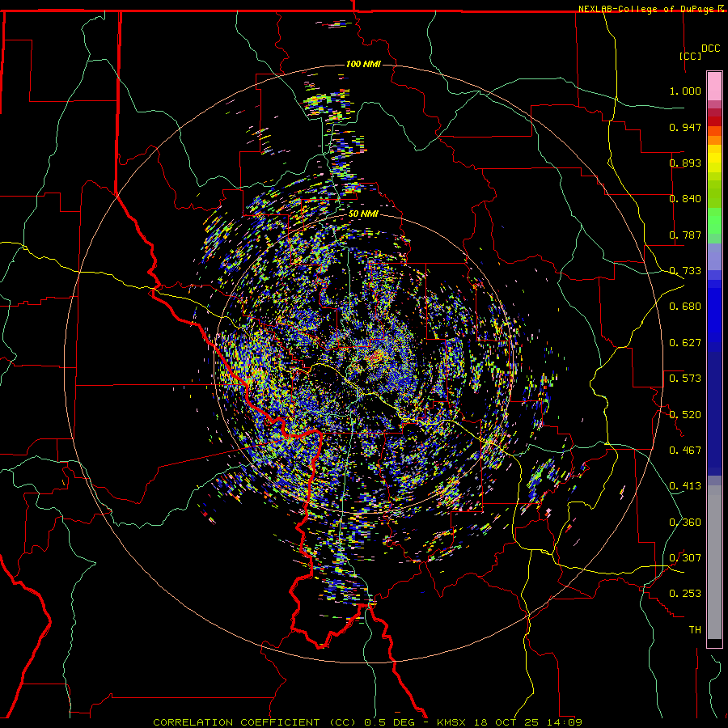Pick the pink swatch atop the color scale
The image size is (728, 728).
714,87
